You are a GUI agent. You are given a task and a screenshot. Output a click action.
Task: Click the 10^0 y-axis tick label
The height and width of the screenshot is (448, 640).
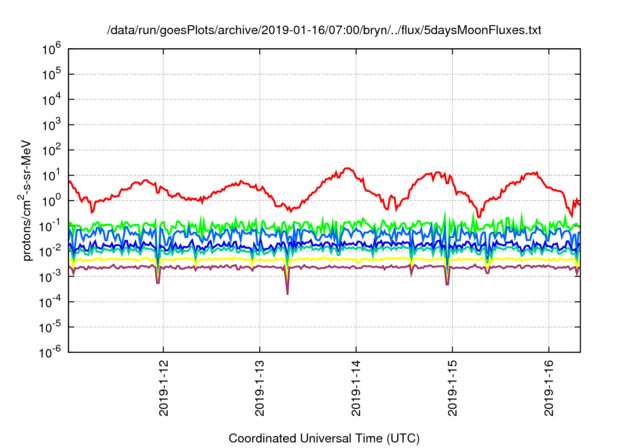coord(51,201)
